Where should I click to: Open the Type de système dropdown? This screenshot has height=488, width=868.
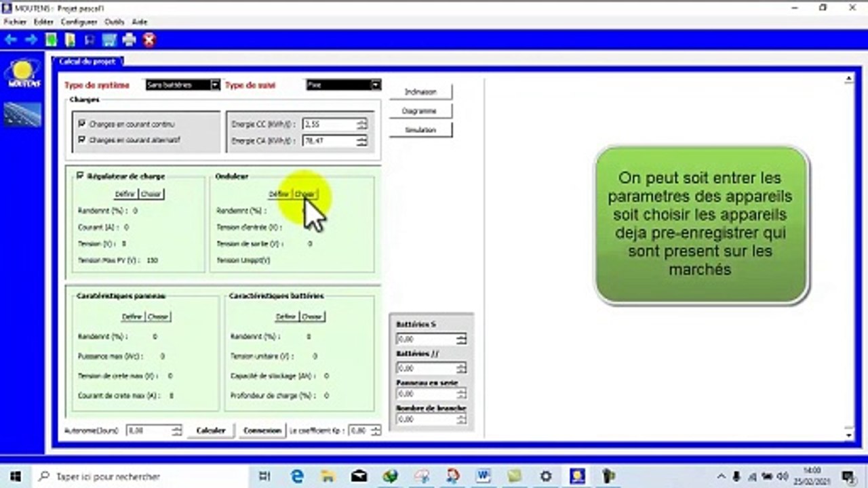click(215, 85)
